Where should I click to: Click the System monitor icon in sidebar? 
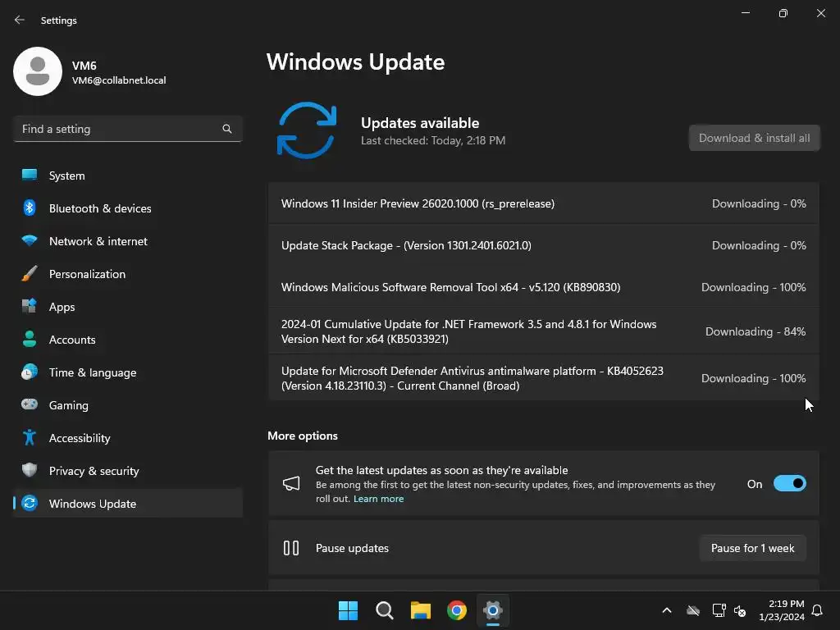click(x=30, y=176)
